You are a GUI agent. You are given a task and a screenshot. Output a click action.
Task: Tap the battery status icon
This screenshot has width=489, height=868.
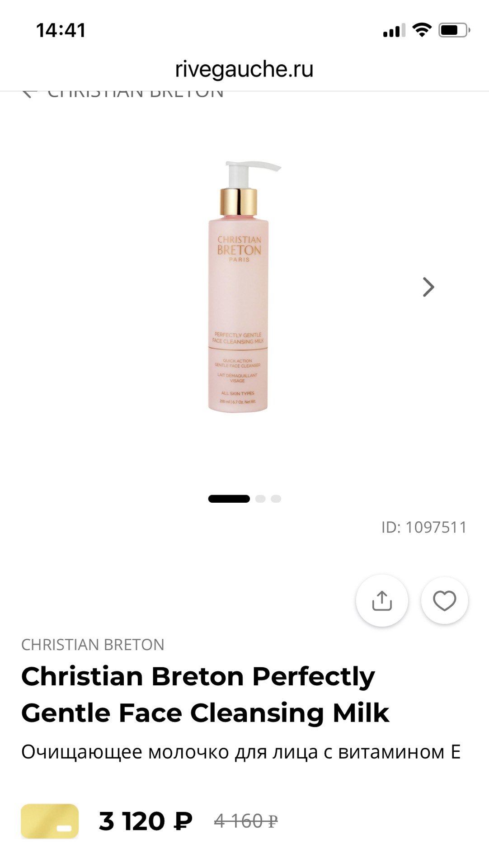tap(455, 30)
